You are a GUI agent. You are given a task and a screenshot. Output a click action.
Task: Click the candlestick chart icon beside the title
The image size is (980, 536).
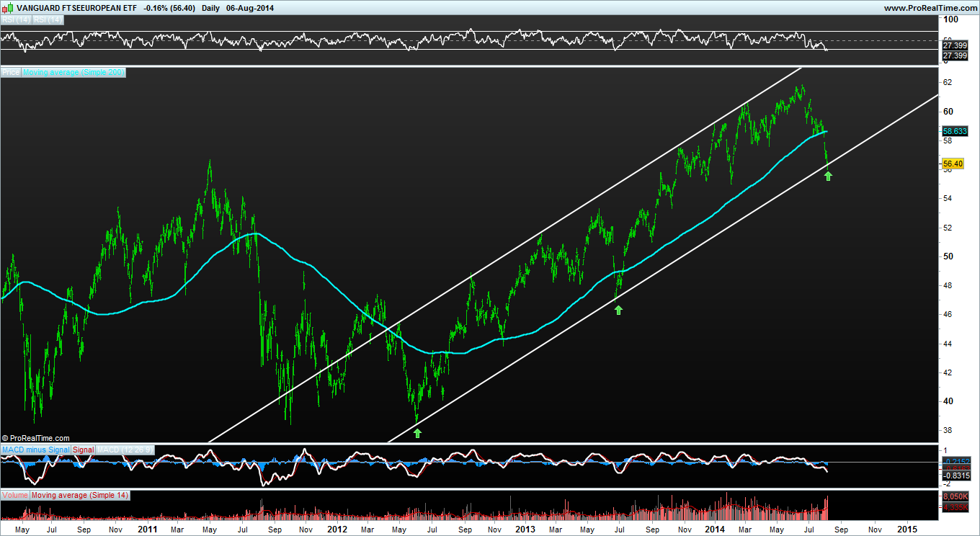coord(6,6)
